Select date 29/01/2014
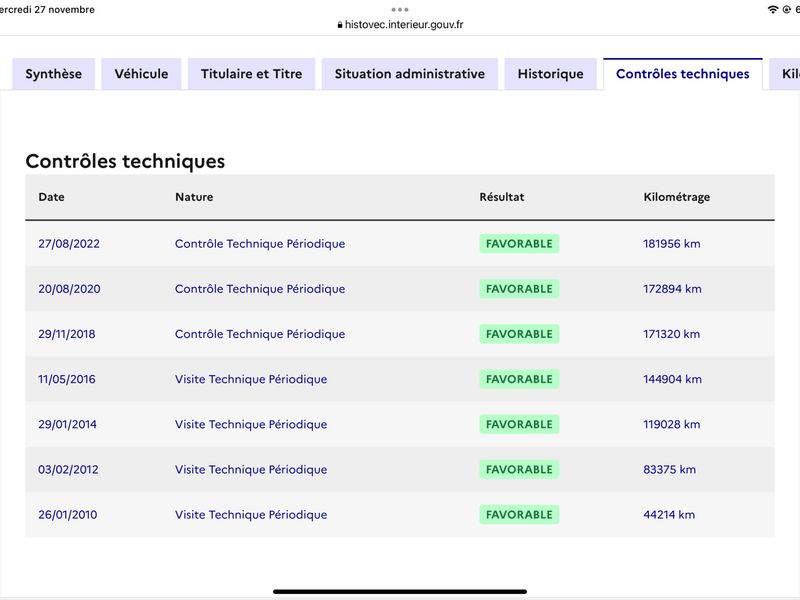This screenshot has height=600, width=800. pyautogui.click(x=67, y=424)
